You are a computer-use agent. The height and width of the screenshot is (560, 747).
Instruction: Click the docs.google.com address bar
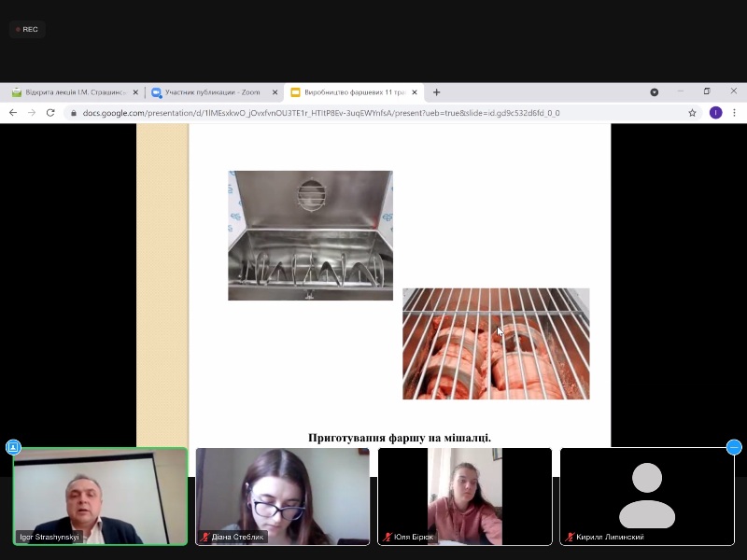pos(381,113)
